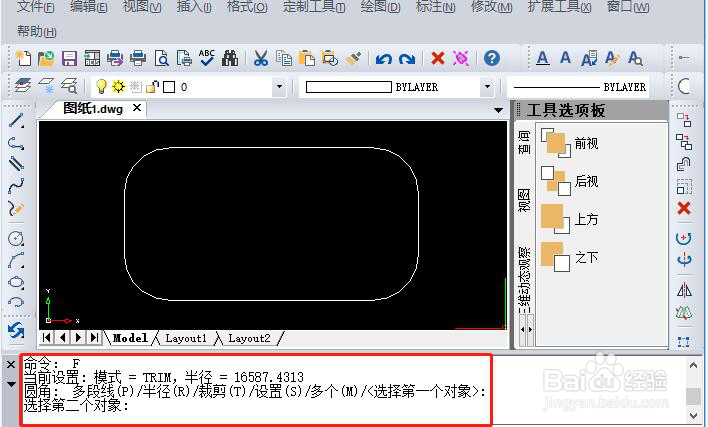This screenshot has width=708, height=427.
Task: Click the red X erase icon in right toolbar
Action: click(684, 208)
